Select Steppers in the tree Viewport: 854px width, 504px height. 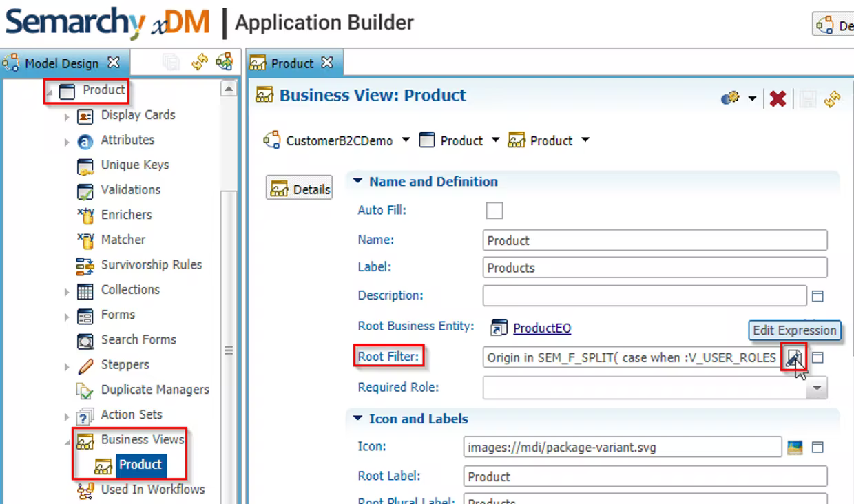coord(125,364)
